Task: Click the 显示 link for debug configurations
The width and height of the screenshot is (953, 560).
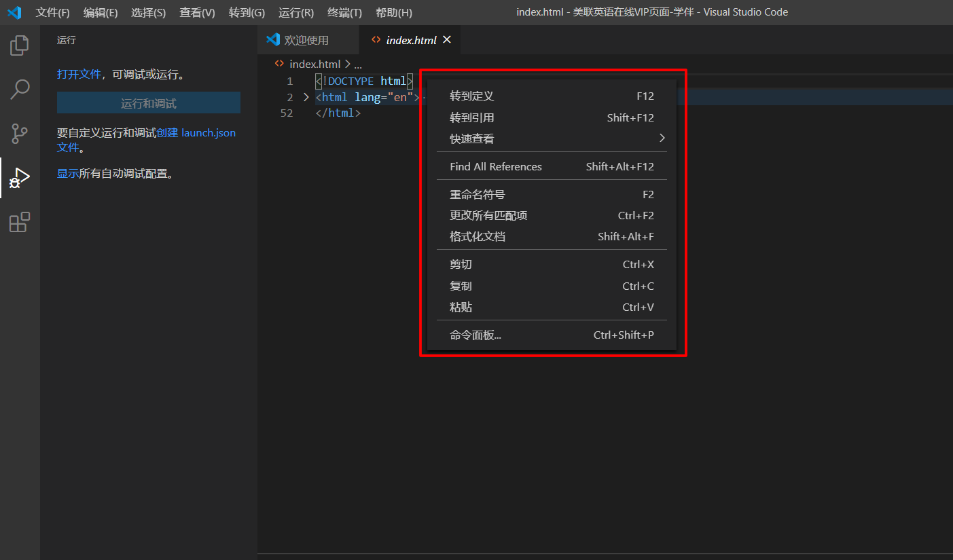Action: (68, 174)
